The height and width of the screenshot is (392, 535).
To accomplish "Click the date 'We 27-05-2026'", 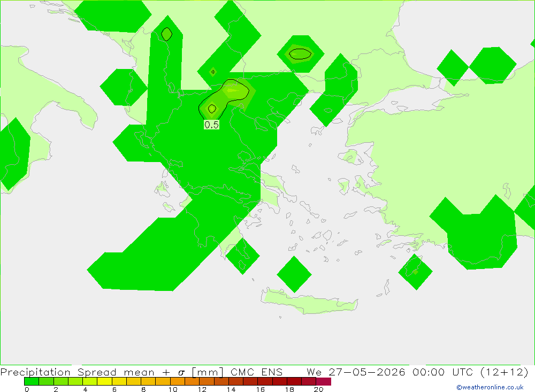I will point(356,372).
